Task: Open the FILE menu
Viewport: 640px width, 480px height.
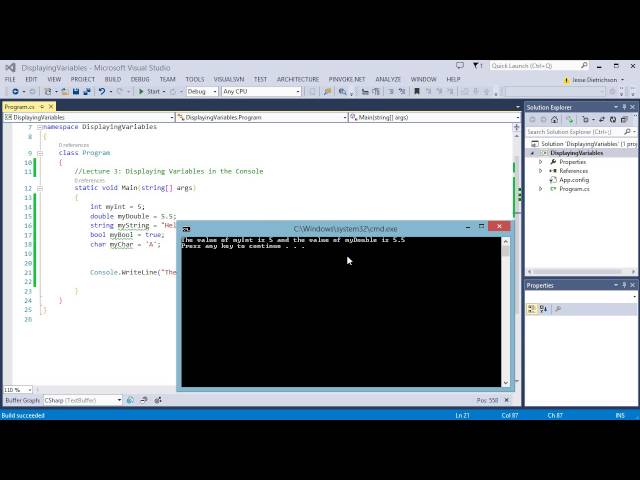Action: point(10,79)
